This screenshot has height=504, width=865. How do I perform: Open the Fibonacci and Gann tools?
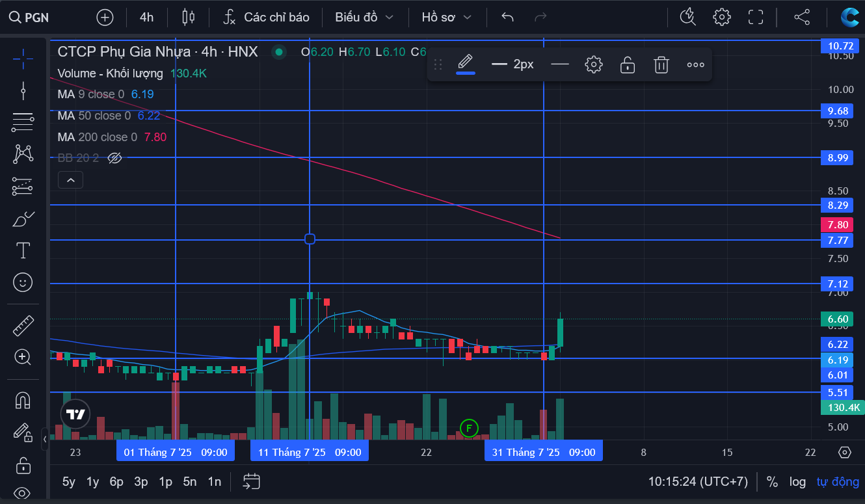[x=23, y=121]
